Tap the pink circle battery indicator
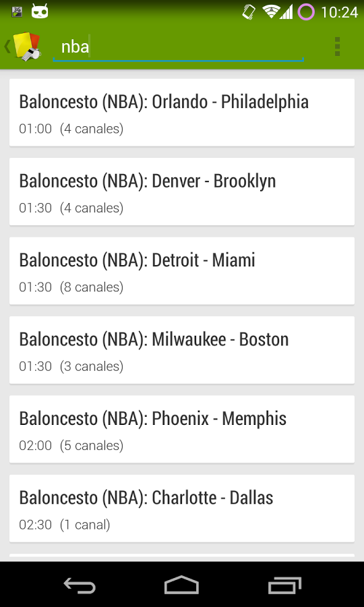The image size is (364, 607). (305, 12)
